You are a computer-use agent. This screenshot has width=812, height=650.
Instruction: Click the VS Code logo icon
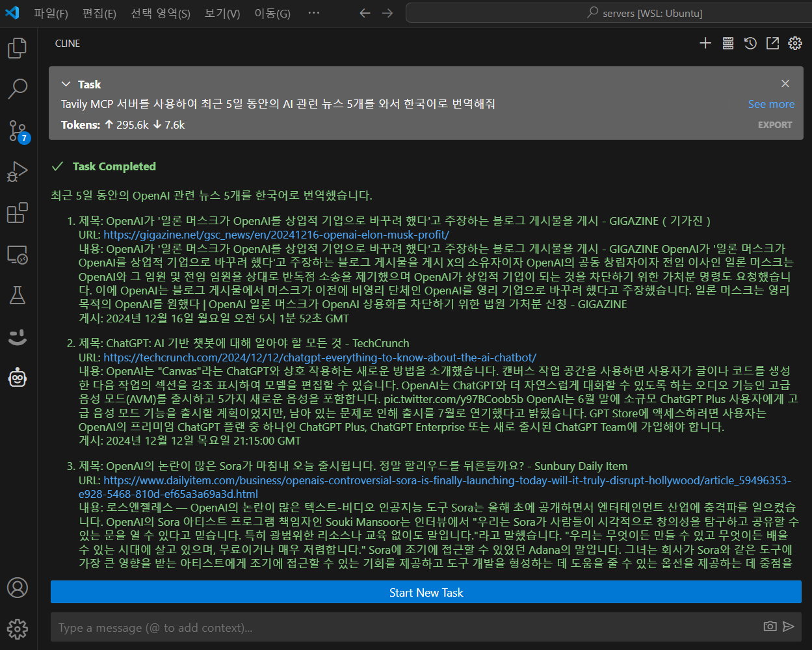[12, 13]
